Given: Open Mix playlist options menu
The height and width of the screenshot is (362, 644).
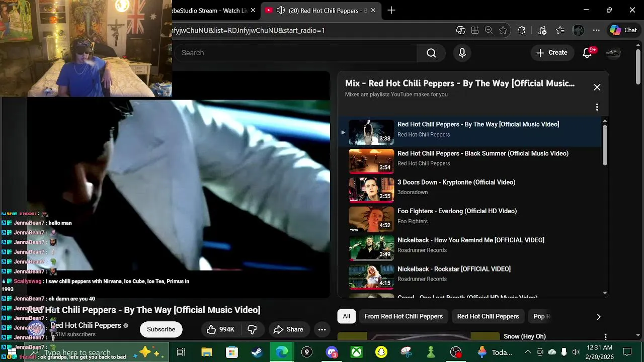Looking at the screenshot, I should pyautogui.click(x=597, y=107).
